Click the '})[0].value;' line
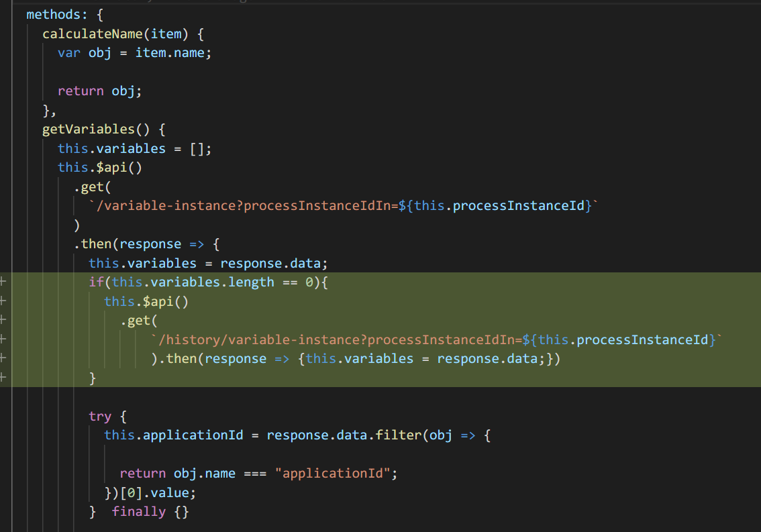 point(150,493)
